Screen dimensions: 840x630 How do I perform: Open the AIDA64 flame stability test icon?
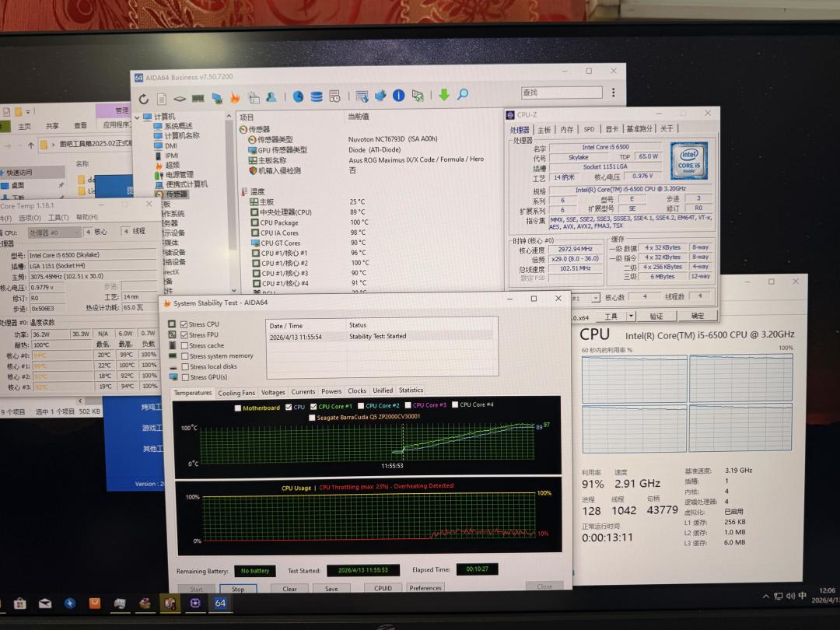point(235,97)
